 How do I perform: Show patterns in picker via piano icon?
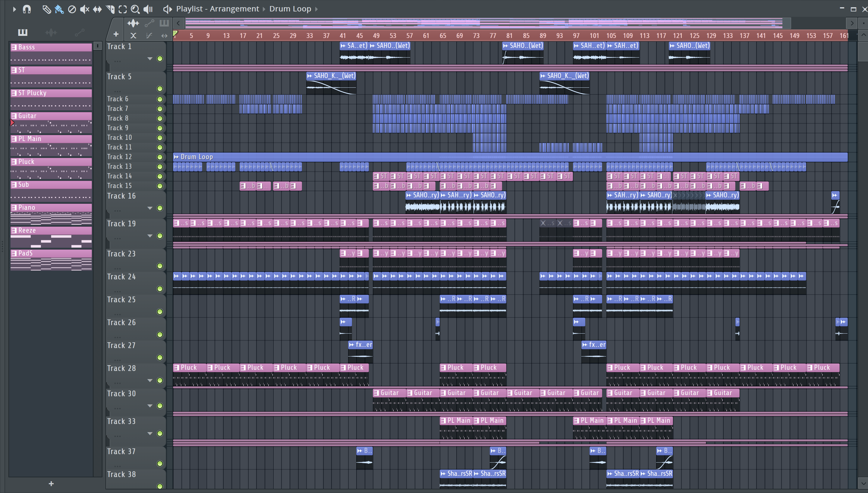[x=23, y=32]
